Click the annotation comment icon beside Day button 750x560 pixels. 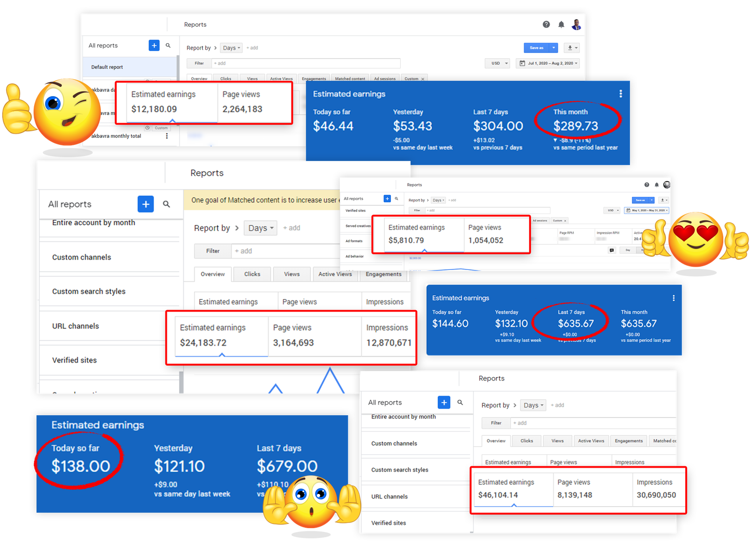point(612,250)
